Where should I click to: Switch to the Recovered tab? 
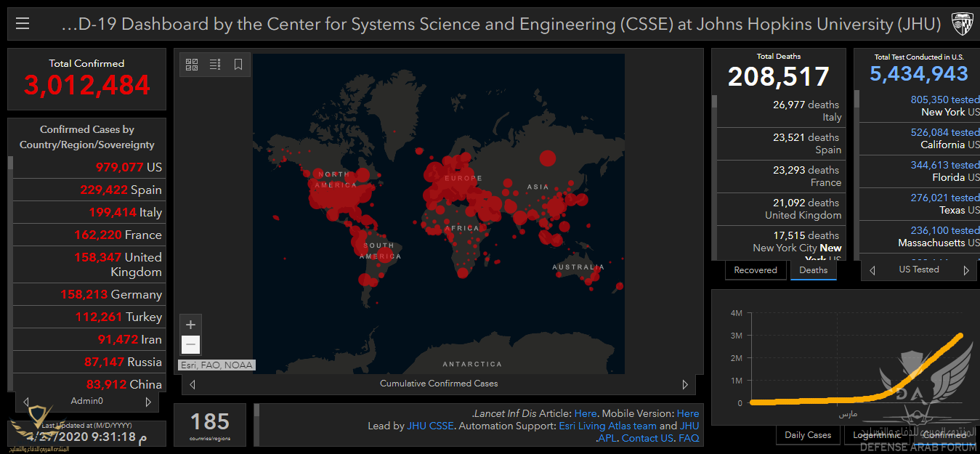[756, 270]
